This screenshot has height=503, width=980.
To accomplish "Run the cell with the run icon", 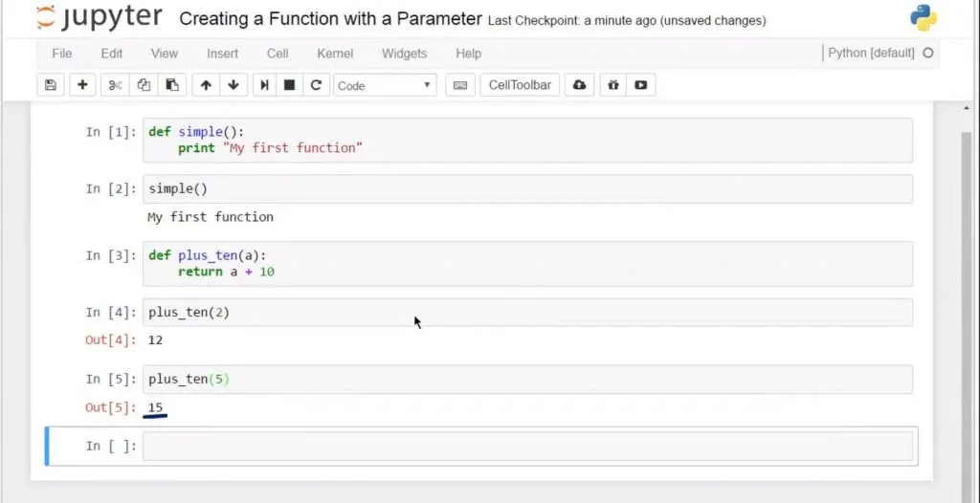I will [x=265, y=85].
